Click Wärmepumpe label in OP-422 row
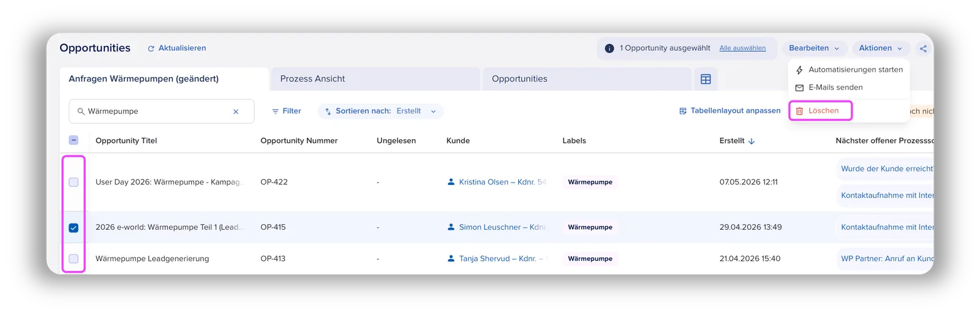This screenshot has height=315, width=980. [x=590, y=182]
